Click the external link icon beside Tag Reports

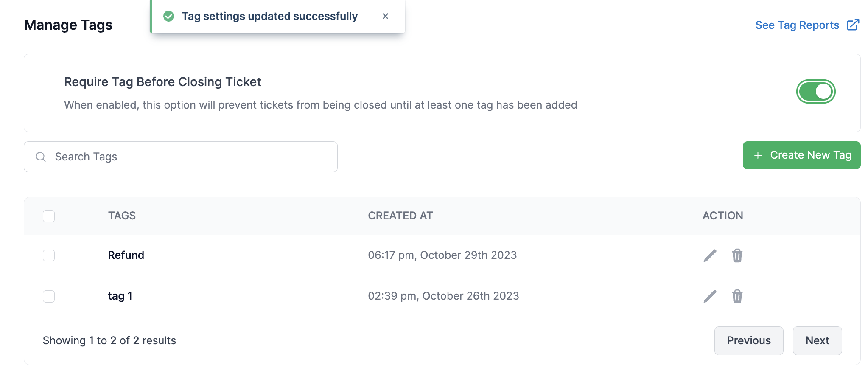(x=853, y=25)
